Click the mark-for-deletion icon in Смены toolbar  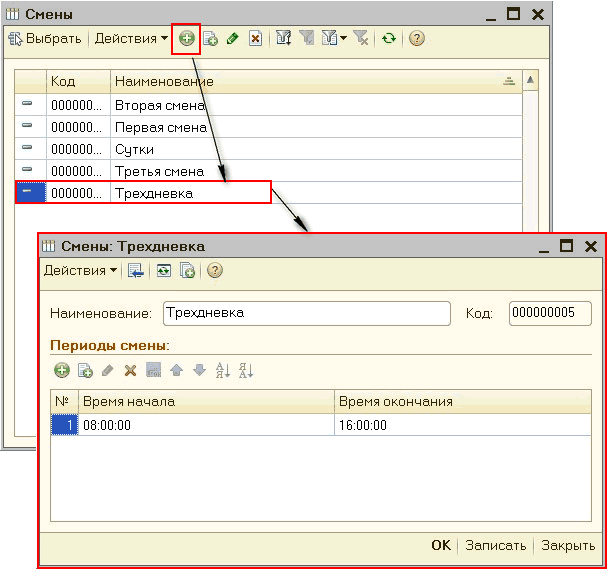(256, 39)
